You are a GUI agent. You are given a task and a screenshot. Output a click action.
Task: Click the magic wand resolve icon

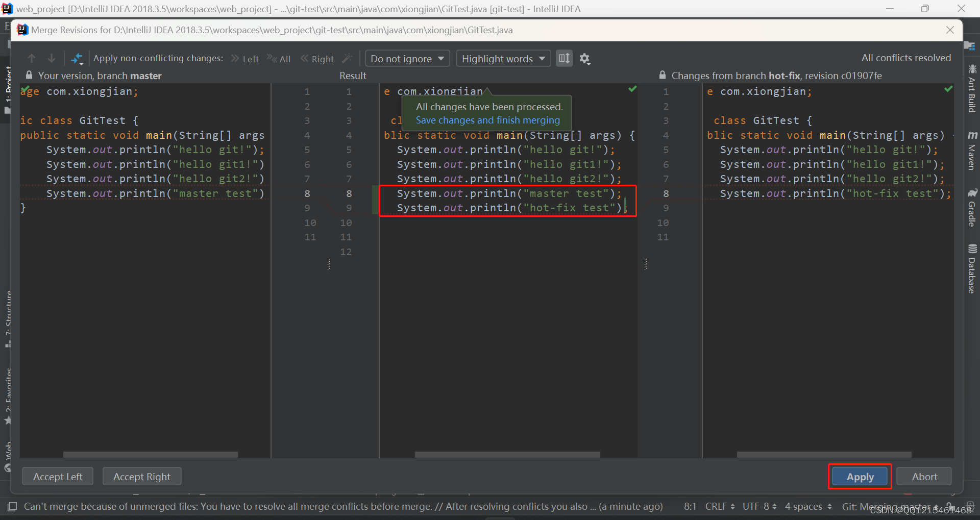tap(348, 58)
